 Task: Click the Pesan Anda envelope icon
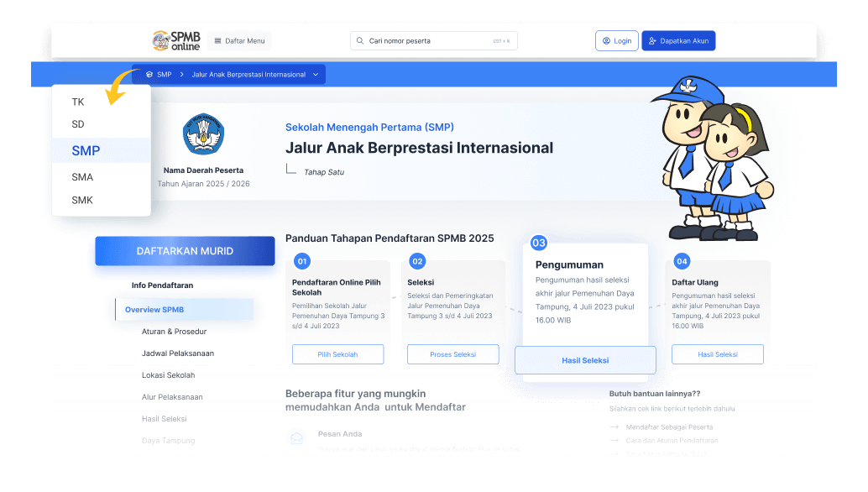coord(296,437)
